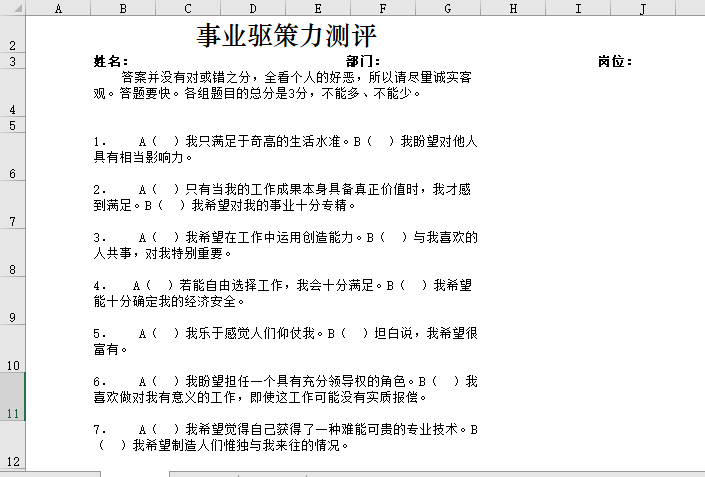Select question 6 about 领导权的角色

285,389
